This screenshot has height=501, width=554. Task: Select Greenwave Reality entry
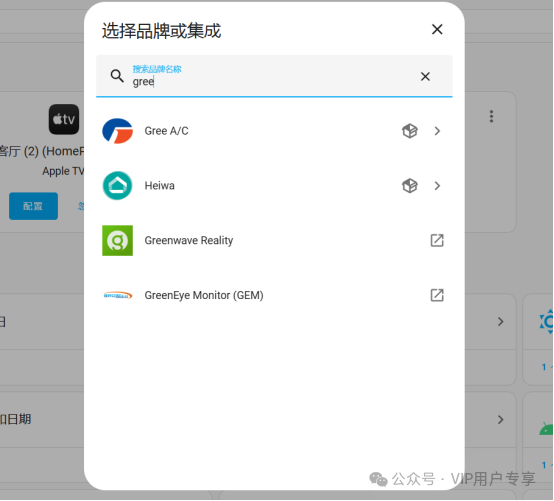tap(274, 241)
